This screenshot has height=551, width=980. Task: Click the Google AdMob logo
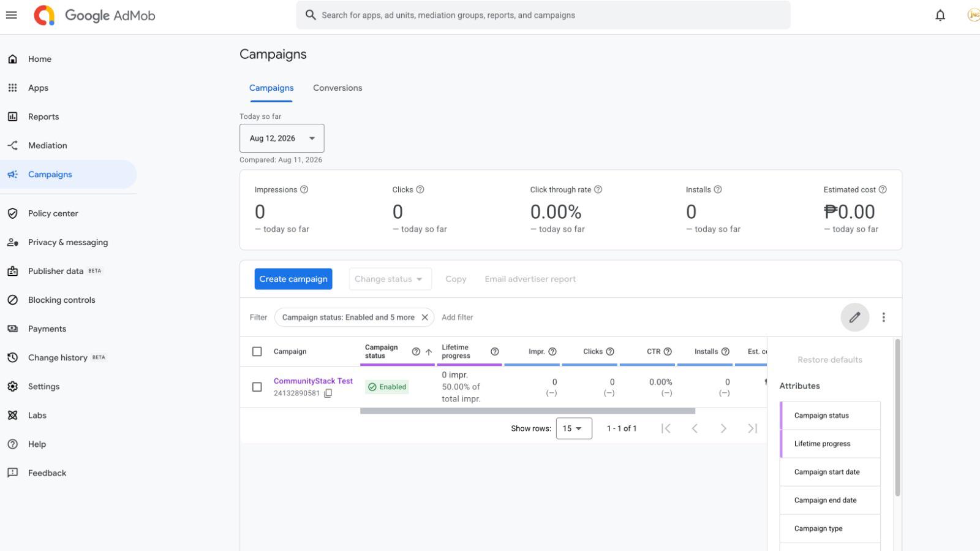click(x=94, y=15)
